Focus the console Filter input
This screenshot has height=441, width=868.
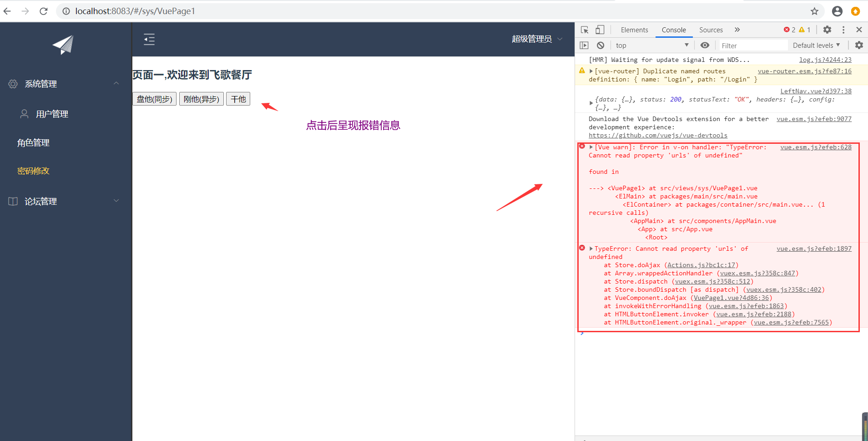[752, 46]
